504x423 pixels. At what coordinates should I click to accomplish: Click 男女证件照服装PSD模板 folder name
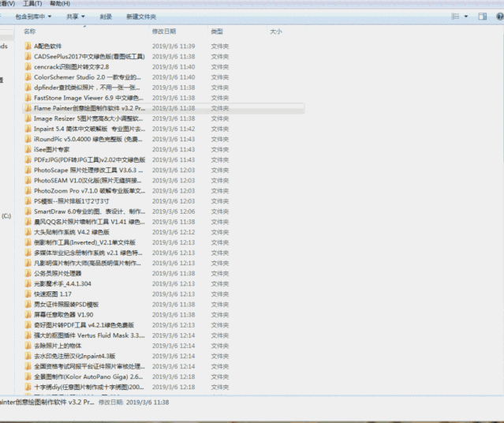[66, 305]
